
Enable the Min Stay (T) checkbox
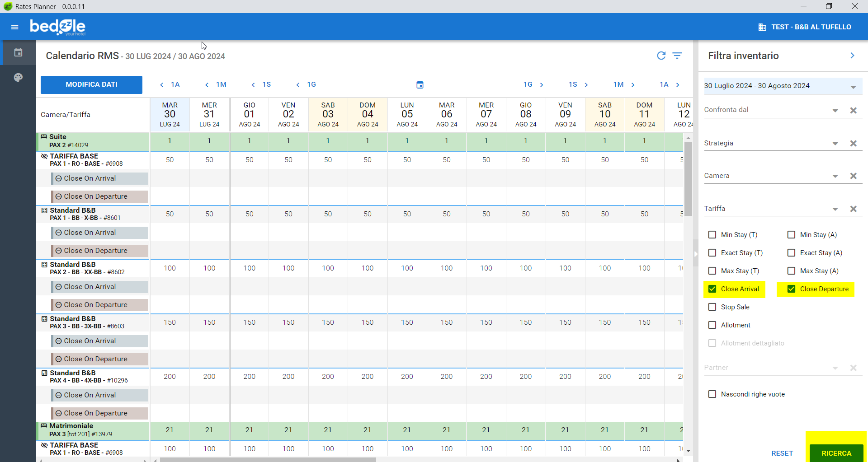[712, 235]
